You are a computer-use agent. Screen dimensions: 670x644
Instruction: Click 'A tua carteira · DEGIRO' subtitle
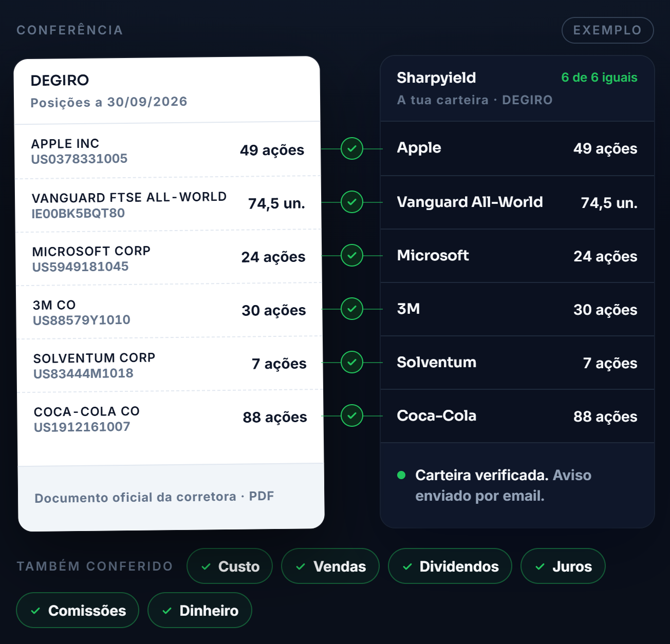475,100
